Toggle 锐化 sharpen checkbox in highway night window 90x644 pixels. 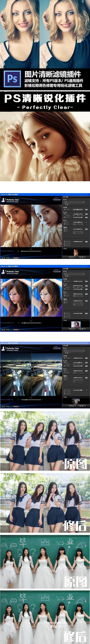(64, 377)
